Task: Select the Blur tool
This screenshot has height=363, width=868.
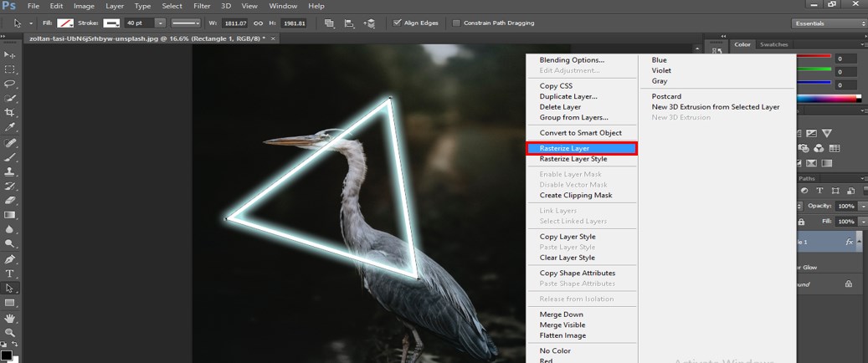Action: [9, 229]
